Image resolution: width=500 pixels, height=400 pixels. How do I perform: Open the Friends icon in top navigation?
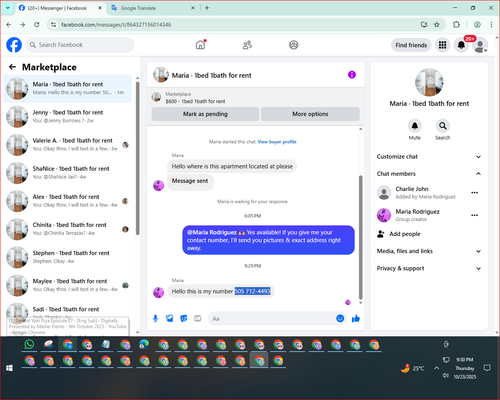[247, 45]
